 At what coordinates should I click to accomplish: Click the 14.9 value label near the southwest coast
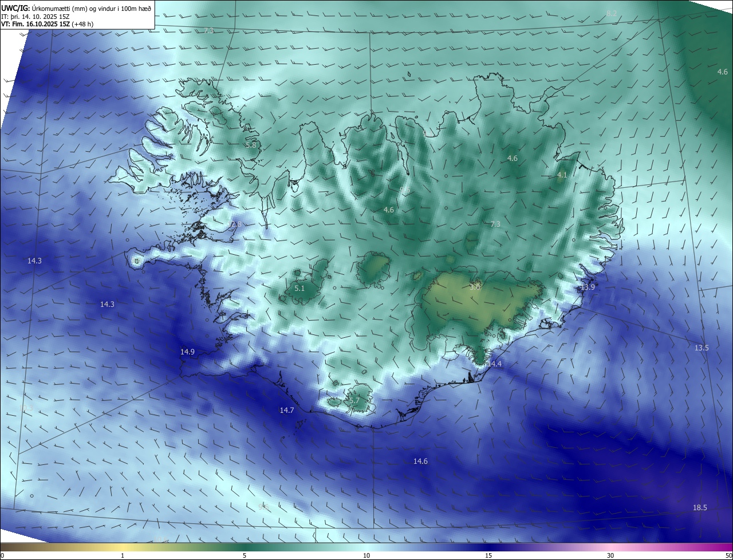pyautogui.click(x=187, y=352)
